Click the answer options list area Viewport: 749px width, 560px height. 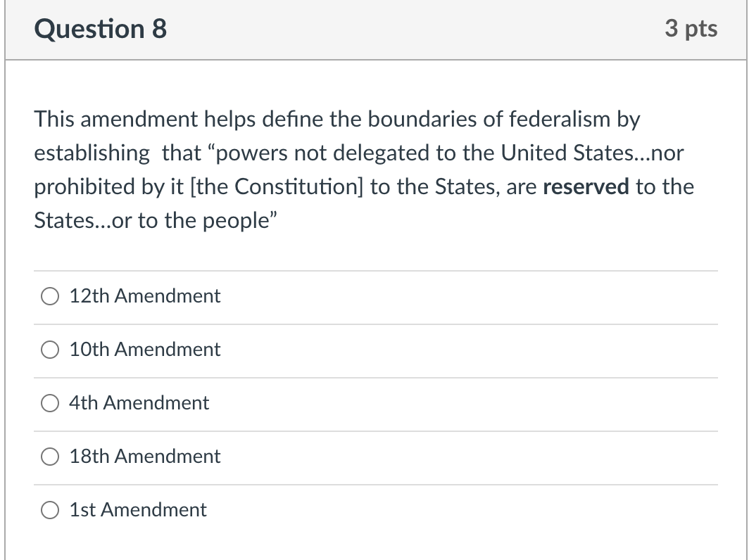coord(374,401)
